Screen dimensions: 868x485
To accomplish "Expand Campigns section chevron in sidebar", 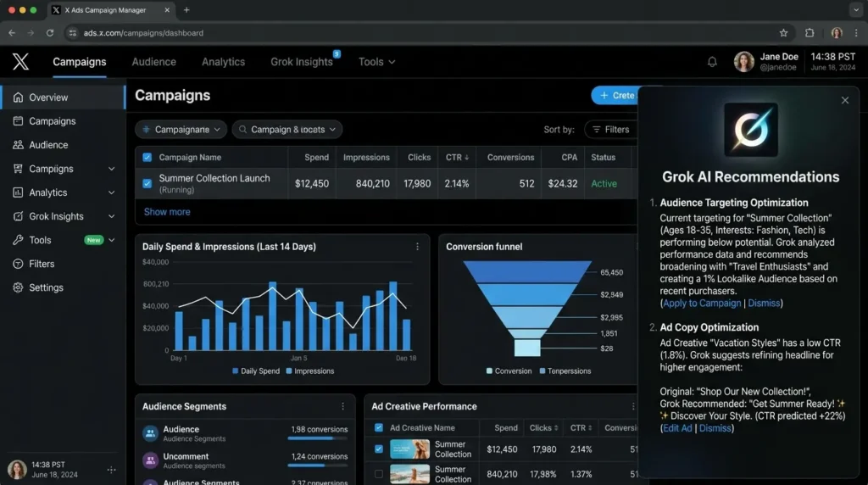I will [x=111, y=169].
